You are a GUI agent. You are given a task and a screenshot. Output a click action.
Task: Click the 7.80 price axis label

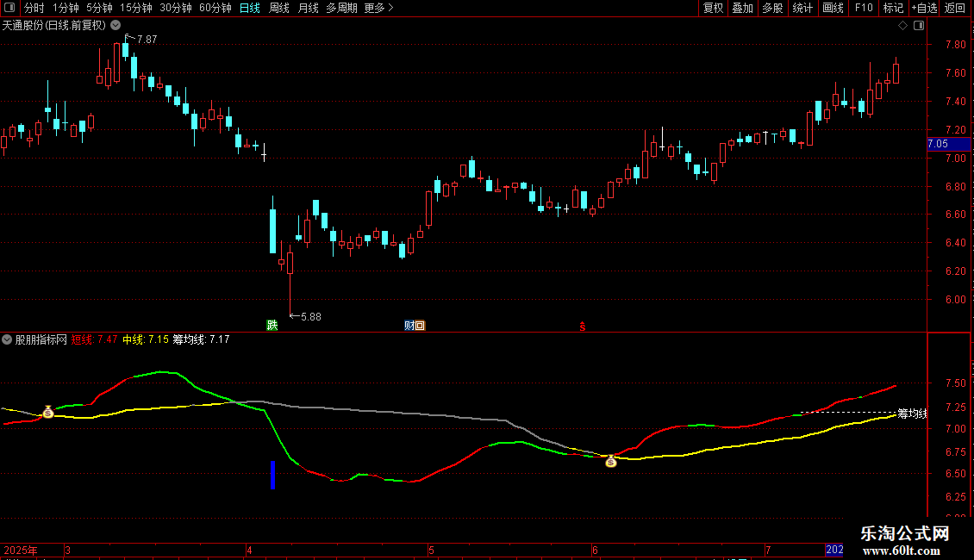coord(955,45)
